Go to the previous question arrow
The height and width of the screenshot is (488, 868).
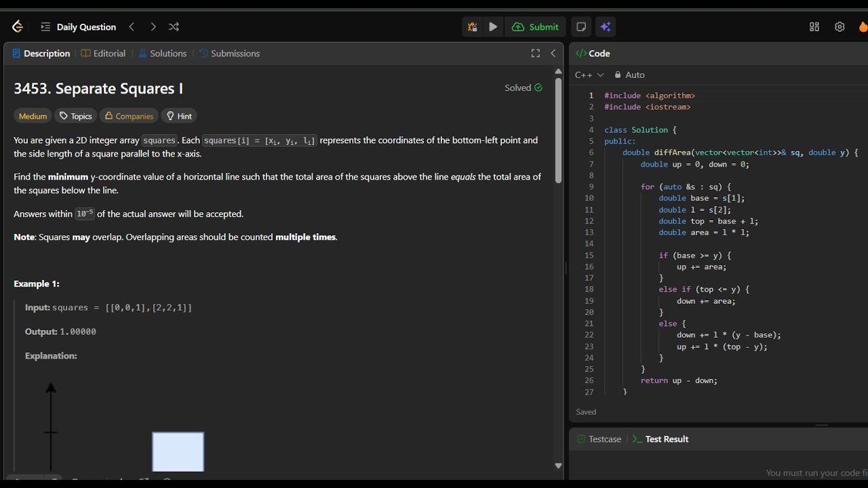(132, 27)
